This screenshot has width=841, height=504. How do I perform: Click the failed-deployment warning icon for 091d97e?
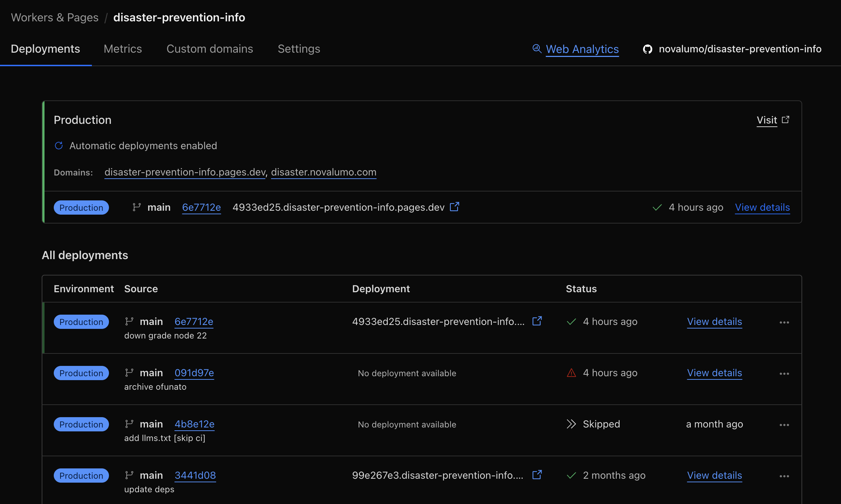[571, 373]
